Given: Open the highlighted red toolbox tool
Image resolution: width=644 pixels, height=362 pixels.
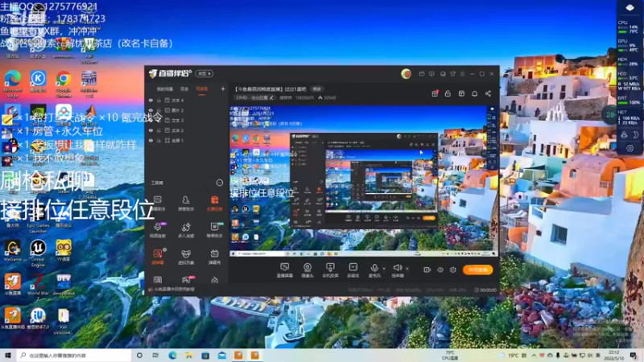Looking at the screenshot, I should pos(214,204).
